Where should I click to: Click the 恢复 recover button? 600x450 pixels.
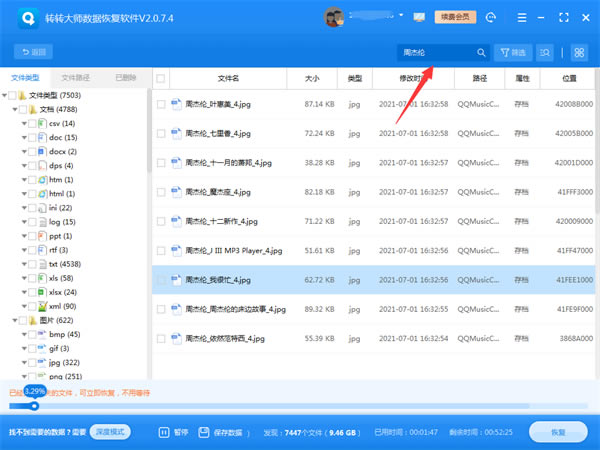click(x=558, y=432)
